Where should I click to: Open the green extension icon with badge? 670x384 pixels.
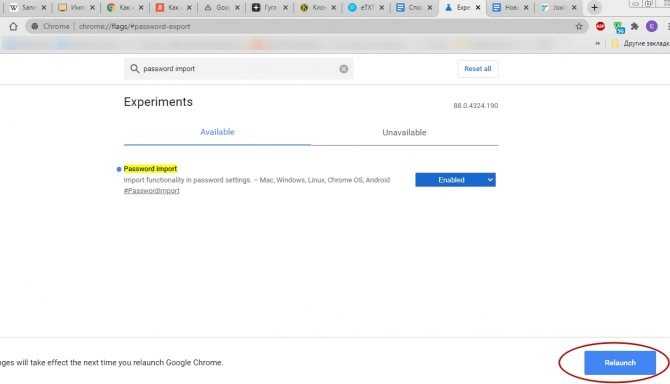(619, 27)
